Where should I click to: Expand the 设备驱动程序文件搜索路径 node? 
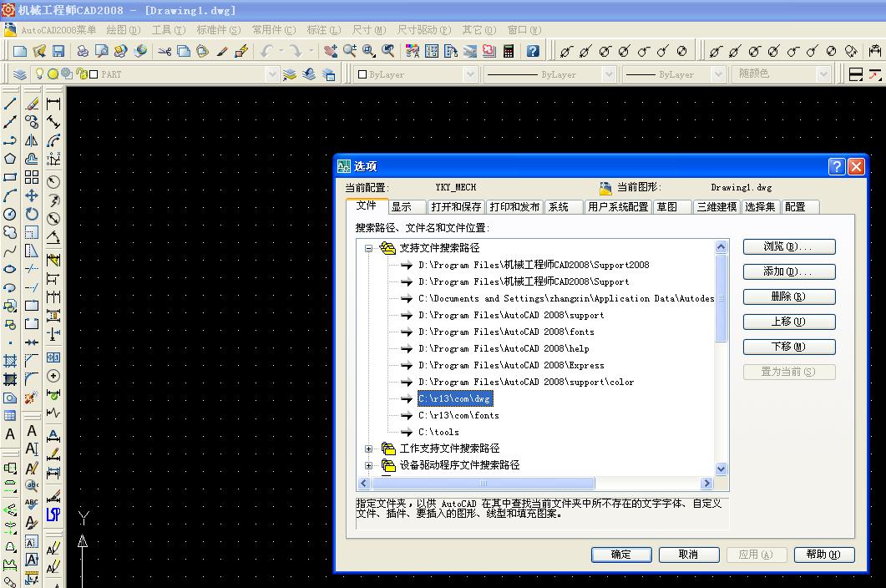(368, 466)
